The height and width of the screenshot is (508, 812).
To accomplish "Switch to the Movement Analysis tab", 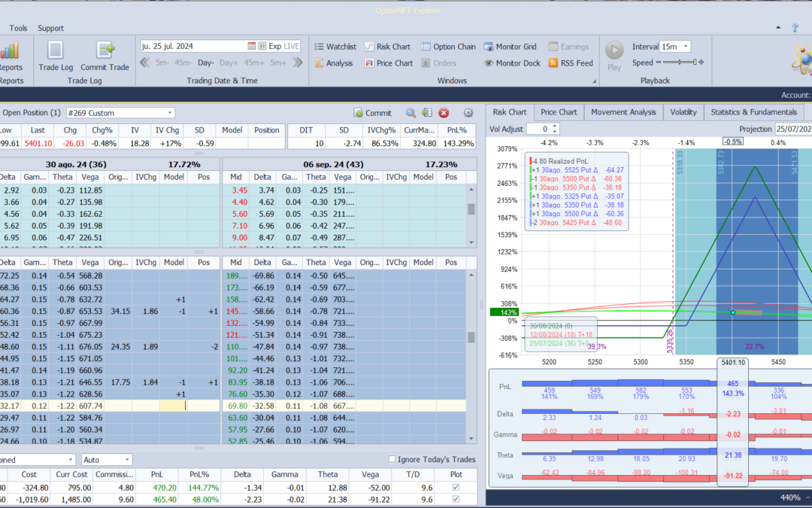I will [625, 112].
